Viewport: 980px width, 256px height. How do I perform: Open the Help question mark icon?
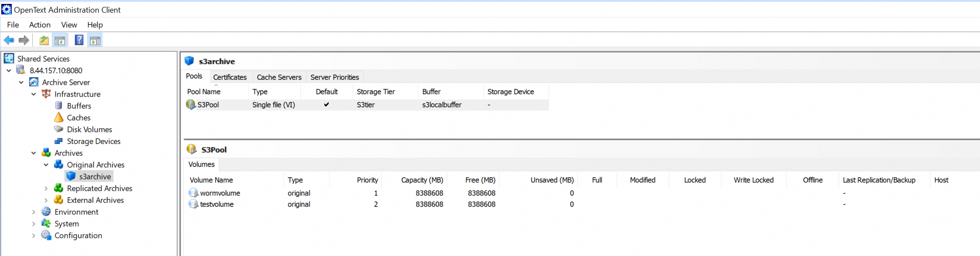pos(79,40)
